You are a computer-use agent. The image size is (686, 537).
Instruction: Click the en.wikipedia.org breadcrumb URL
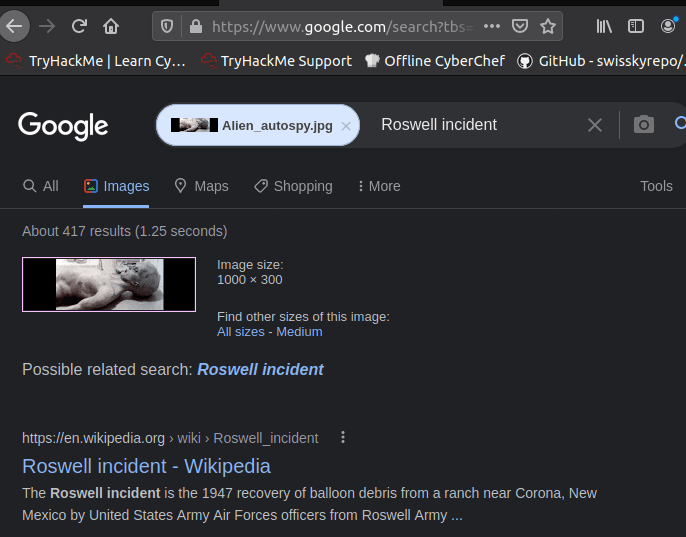coord(170,438)
